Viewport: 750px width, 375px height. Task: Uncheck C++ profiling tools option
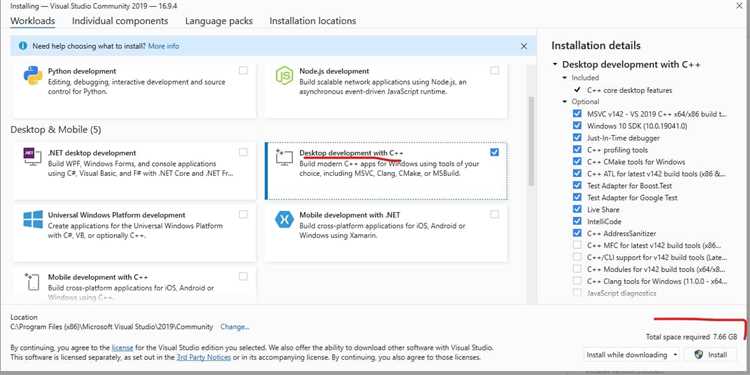point(577,150)
